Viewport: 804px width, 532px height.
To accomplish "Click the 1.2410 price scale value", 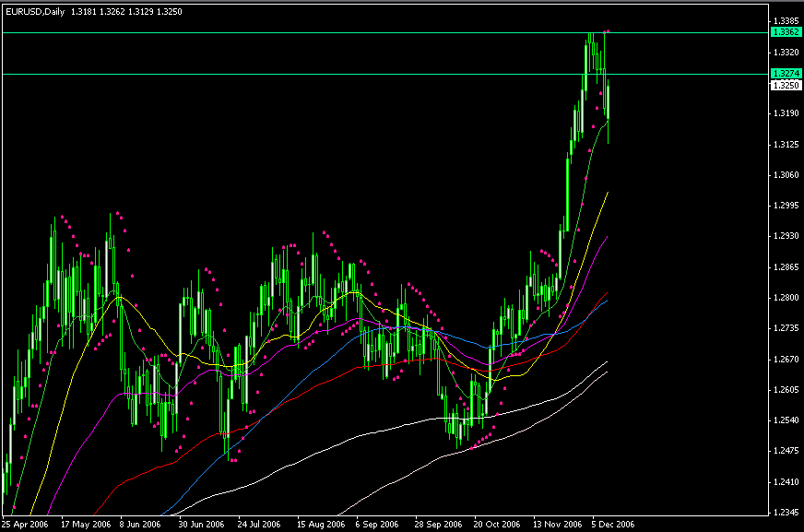I will tap(786, 482).
